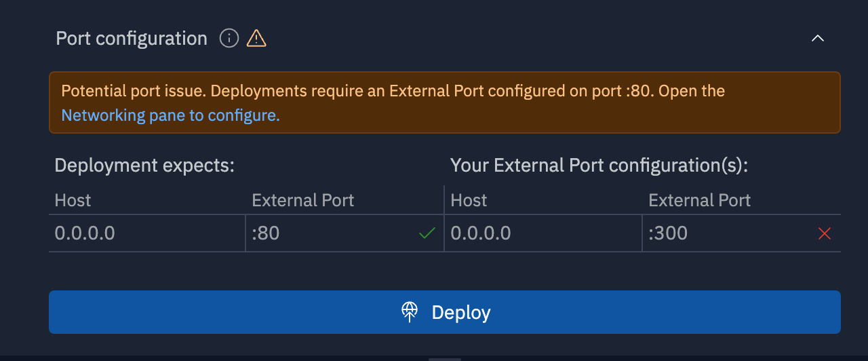Select the 0.0.0.0 host under your configuration
This screenshot has width=868, height=361.
tap(481, 233)
